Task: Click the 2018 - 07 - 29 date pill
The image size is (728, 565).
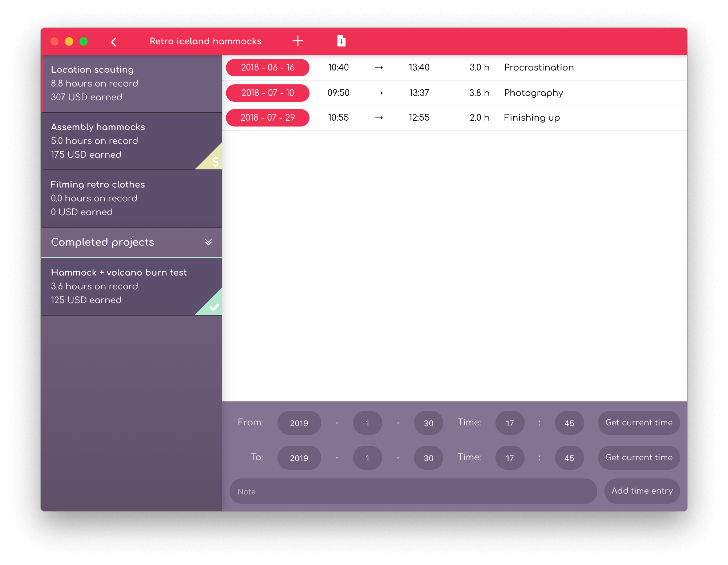Action: [x=268, y=118]
